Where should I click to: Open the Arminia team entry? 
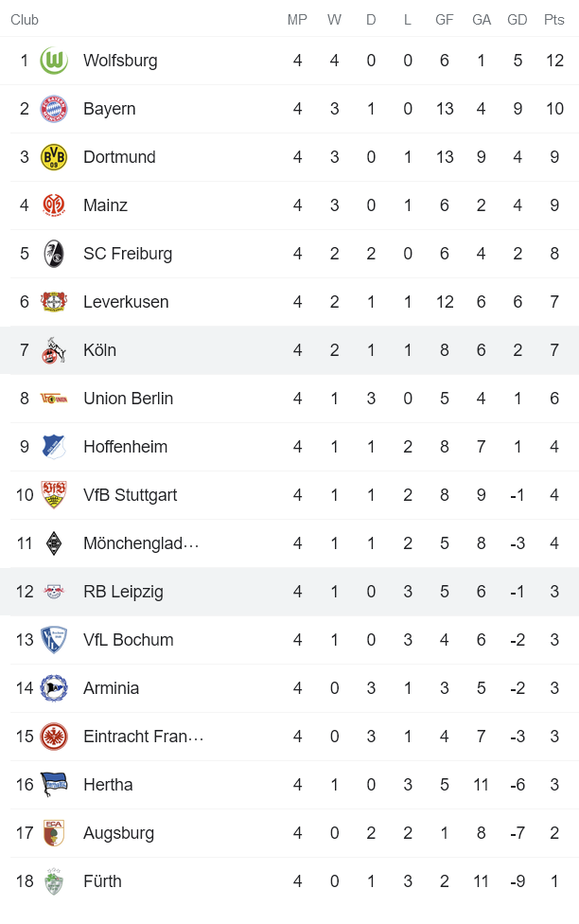pyautogui.click(x=111, y=687)
